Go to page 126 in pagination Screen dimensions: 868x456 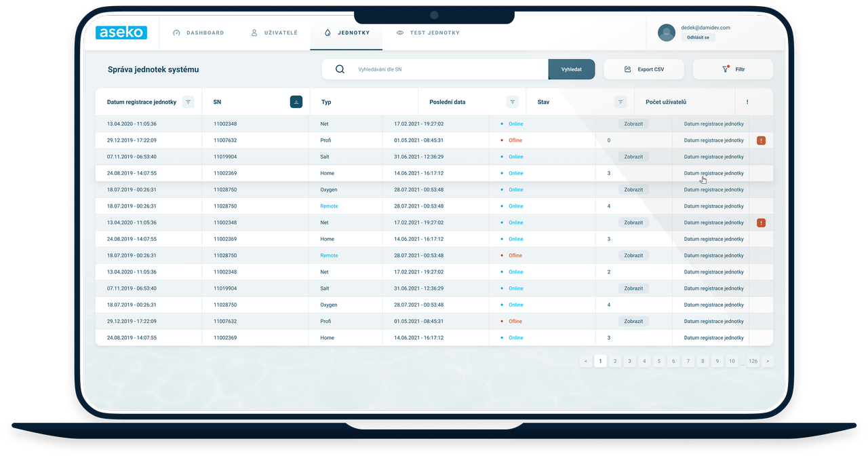coord(753,361)
